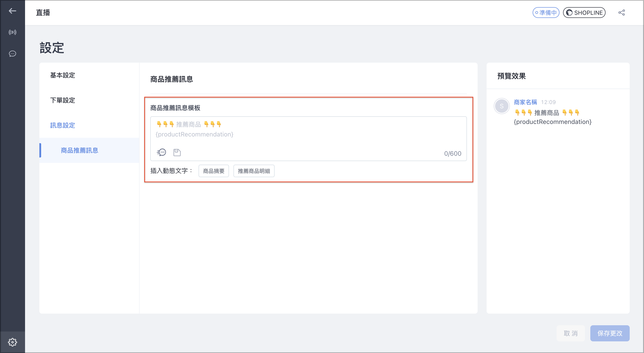Click the 保存更改 button

click(610, 333)
